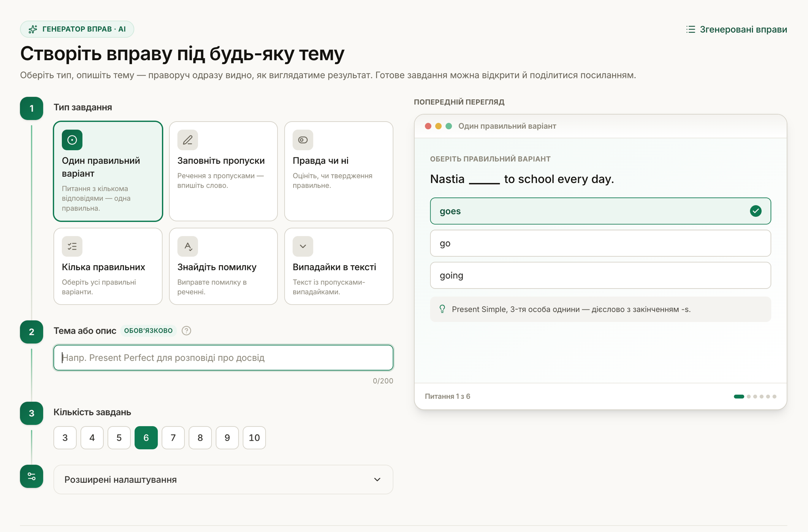Click the active preview pagination pill
The height and width of the screenshot is (532, 808).
(739, 396)
